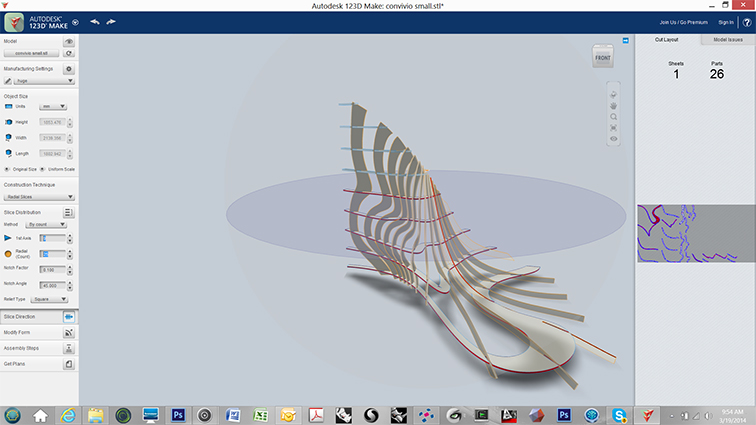The image size is (756, 425).
Task: Adjust the Notch Angle stepper
Action: pyautogui.click(x=70, y=286)
